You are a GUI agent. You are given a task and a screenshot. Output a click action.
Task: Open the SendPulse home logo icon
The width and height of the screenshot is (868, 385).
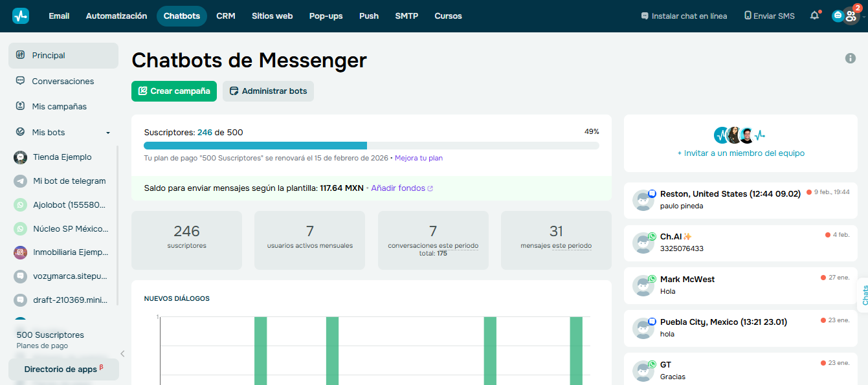[x=21, y=15]
